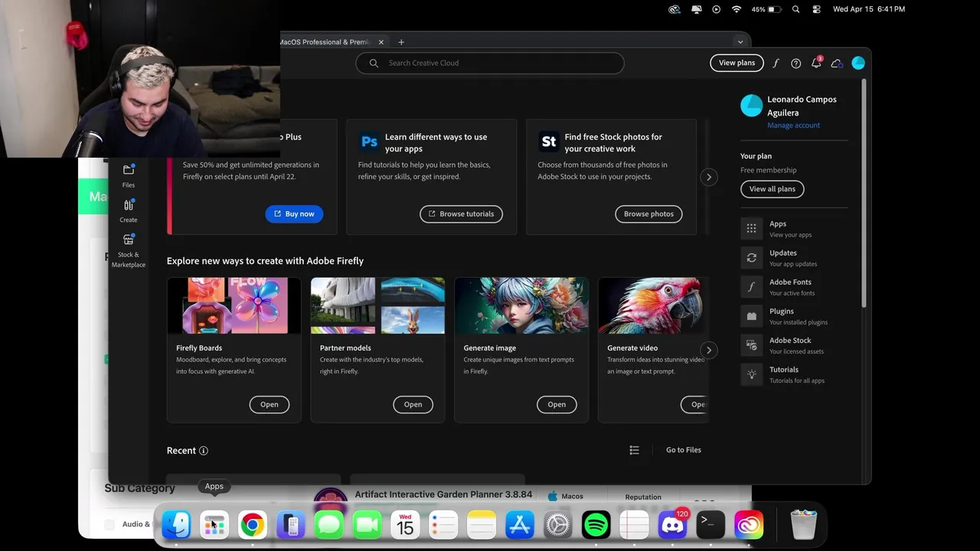Click the menu bar date and time
This screenshot has height=551, width=980.
[x=869, y=9]
